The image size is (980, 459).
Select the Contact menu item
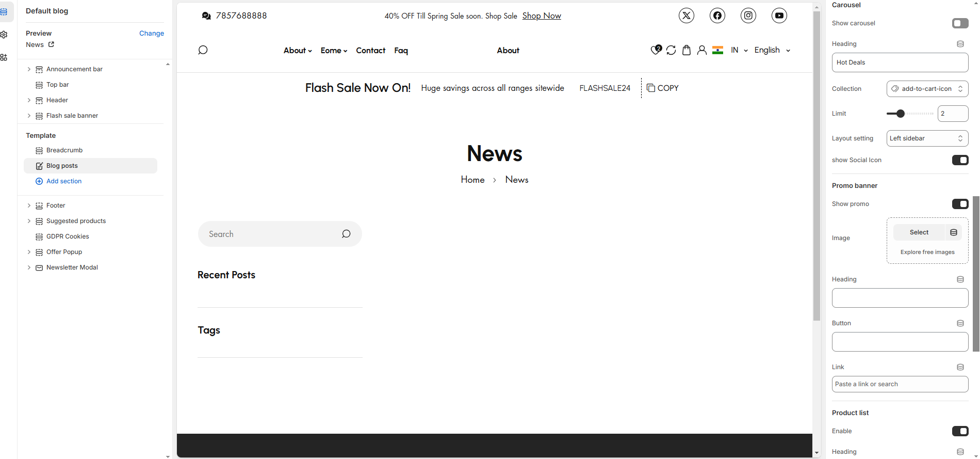pos(370,51)
